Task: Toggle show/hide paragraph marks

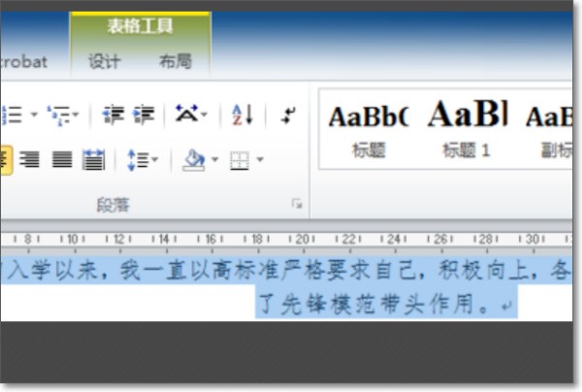Action: coord(288,115)
